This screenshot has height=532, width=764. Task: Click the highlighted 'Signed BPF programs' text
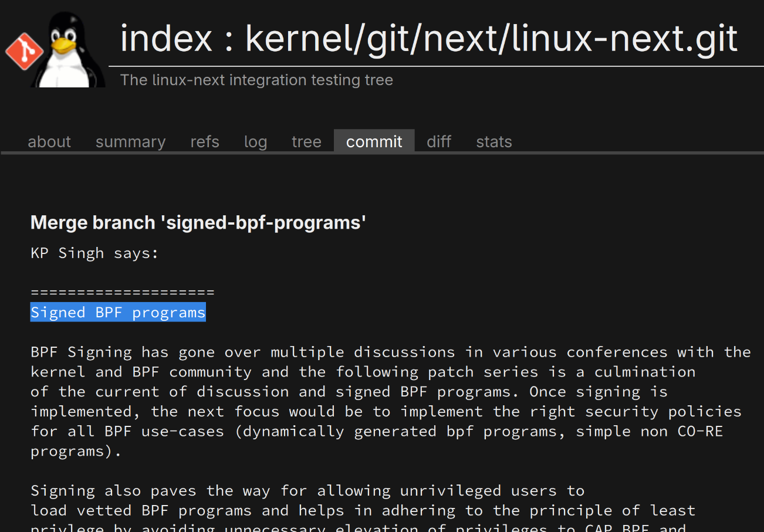point(118,312)
